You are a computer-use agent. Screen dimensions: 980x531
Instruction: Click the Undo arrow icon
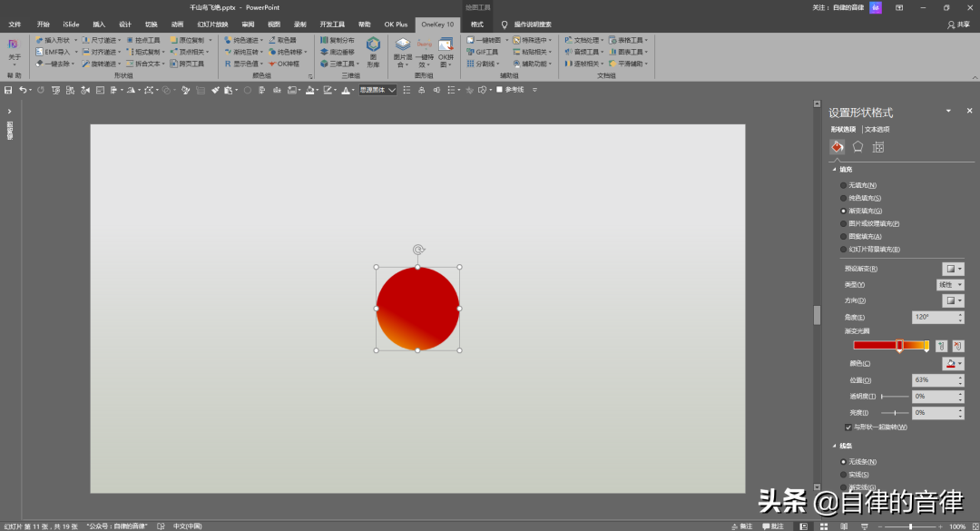(23, 90)
